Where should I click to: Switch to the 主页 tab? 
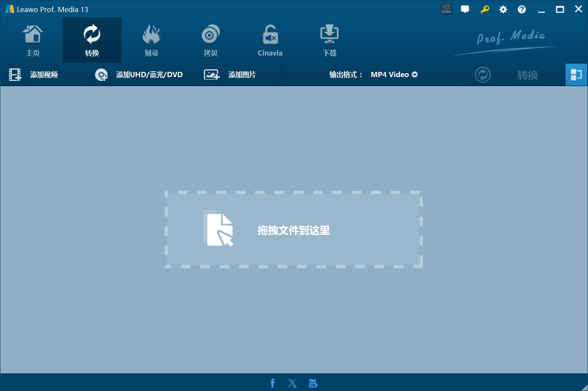pyautogui.click(x=33, y=40)
